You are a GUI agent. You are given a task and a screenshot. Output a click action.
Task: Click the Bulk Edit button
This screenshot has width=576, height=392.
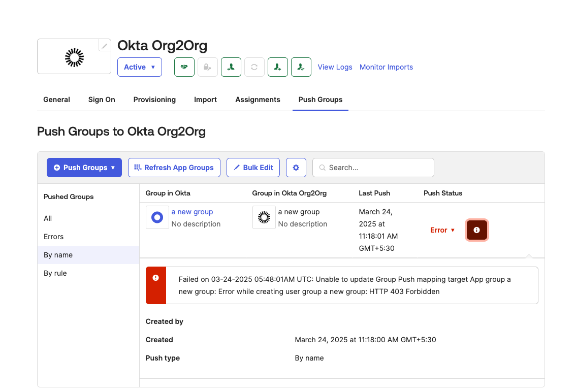click(x=253, y=168)
